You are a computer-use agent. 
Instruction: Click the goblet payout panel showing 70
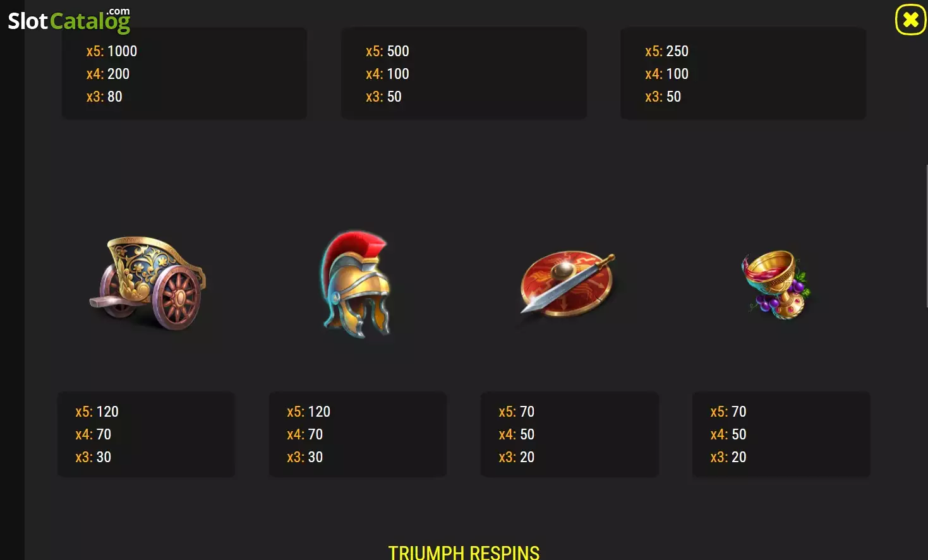pyautogui.click(x=781, y=434)
